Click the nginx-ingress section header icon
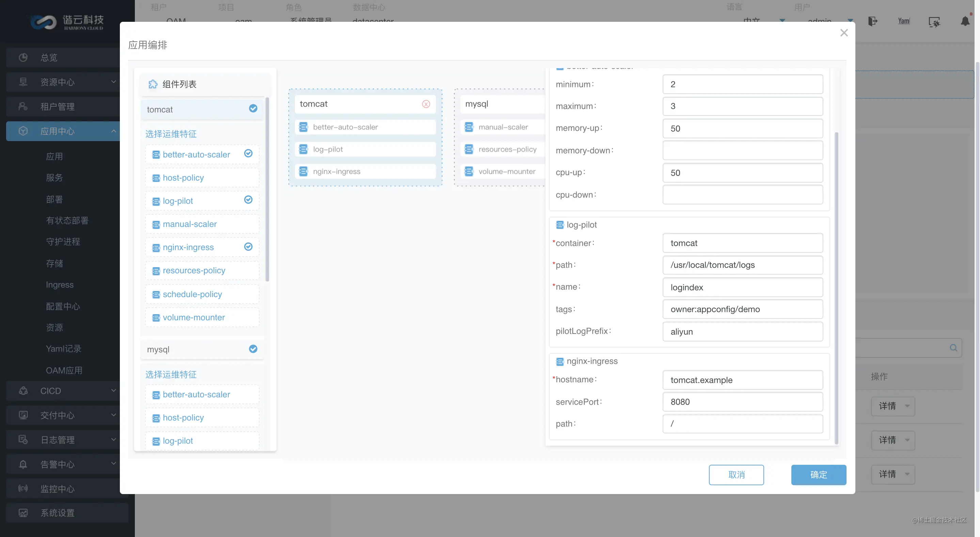This screenshot has width=980, height=537. 559,362
